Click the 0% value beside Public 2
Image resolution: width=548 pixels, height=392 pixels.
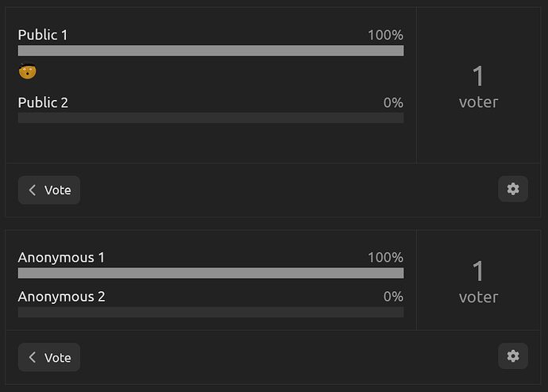click(393, 102)
